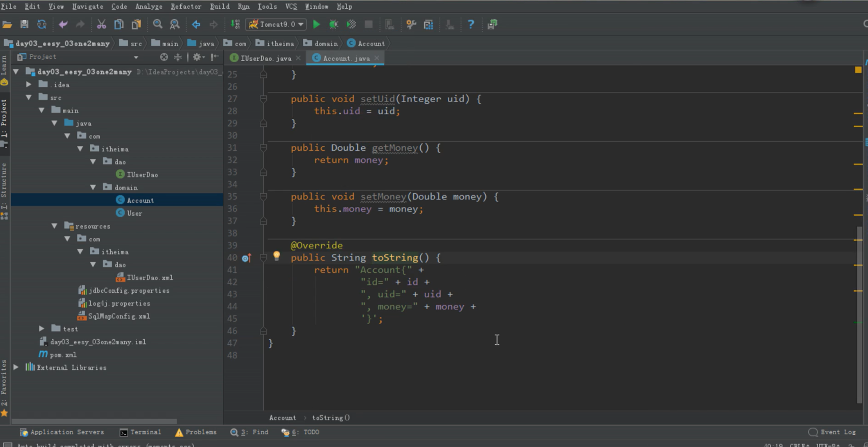
Task: Collapse the resources folder in tree
Action: tap(55, 226)
